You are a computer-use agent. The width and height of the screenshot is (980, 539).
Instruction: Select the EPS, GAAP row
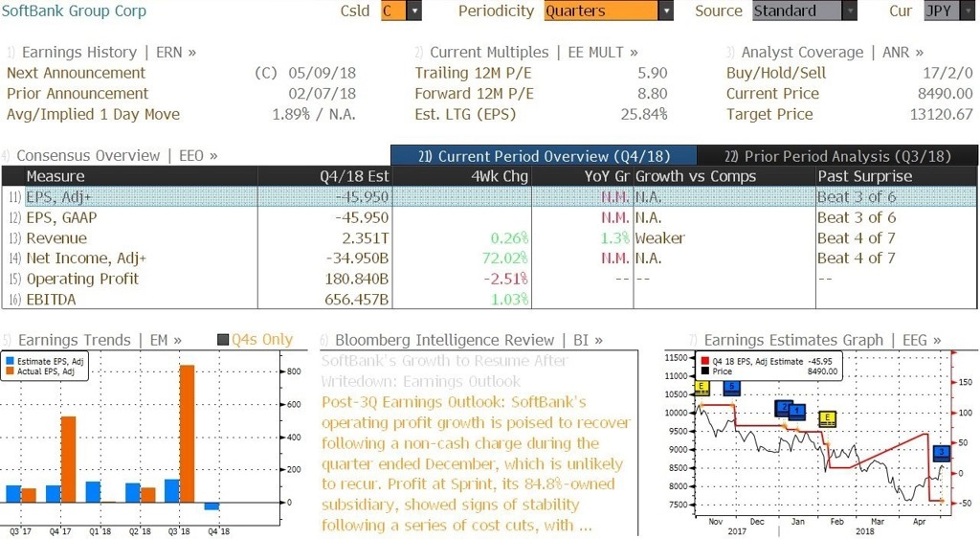tap(489, 217)
